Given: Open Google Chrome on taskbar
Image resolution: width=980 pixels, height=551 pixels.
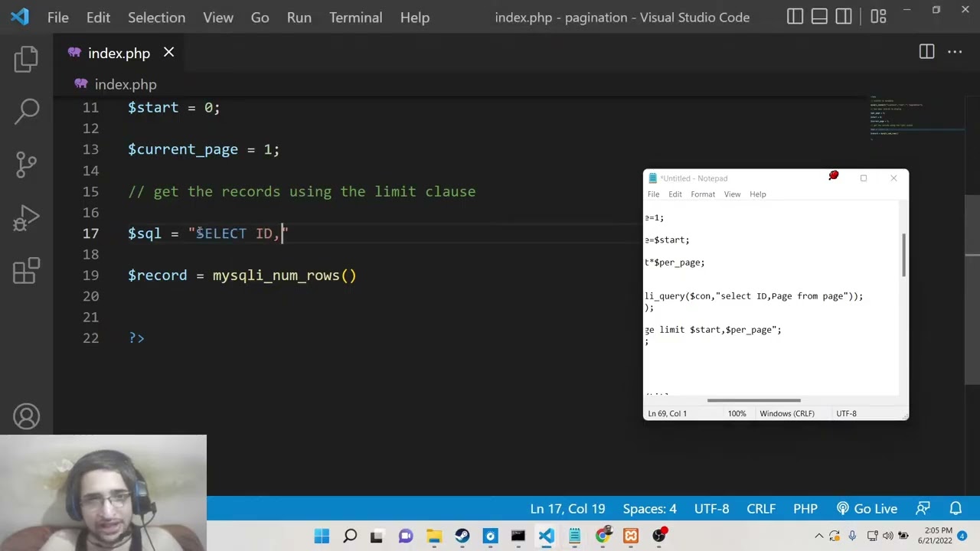Looking at the screenshot, I should (603, 536).
